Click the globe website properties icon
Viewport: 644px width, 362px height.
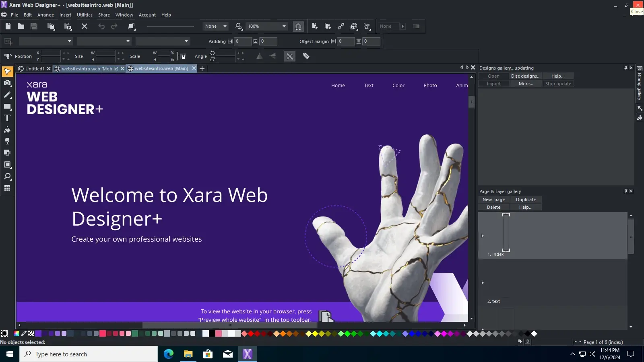[x=354, y=26]
